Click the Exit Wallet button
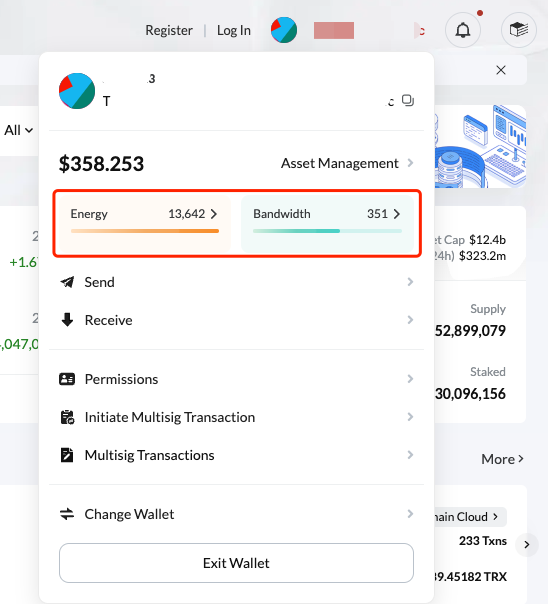 (236, 563)
